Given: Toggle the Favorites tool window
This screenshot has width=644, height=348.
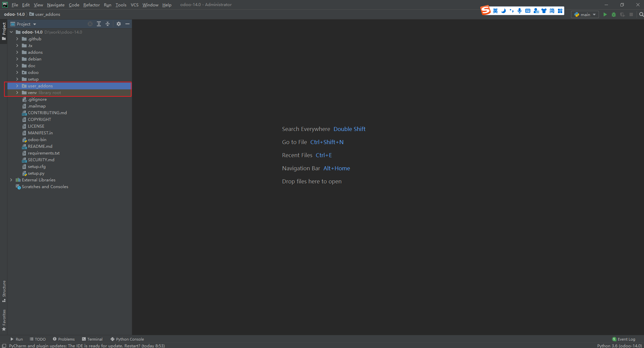Looking at the screenshot, I should tap(4, 317).
